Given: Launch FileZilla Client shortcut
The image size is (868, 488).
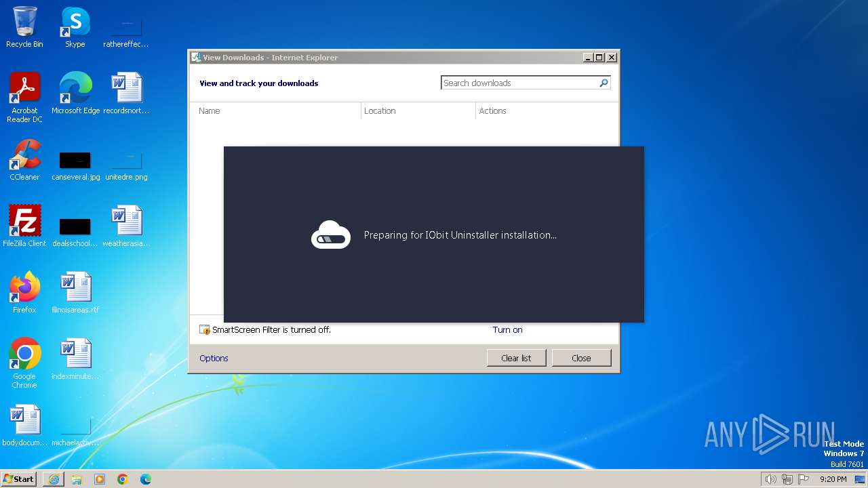Looking at the screenshot, I should 24,226.
